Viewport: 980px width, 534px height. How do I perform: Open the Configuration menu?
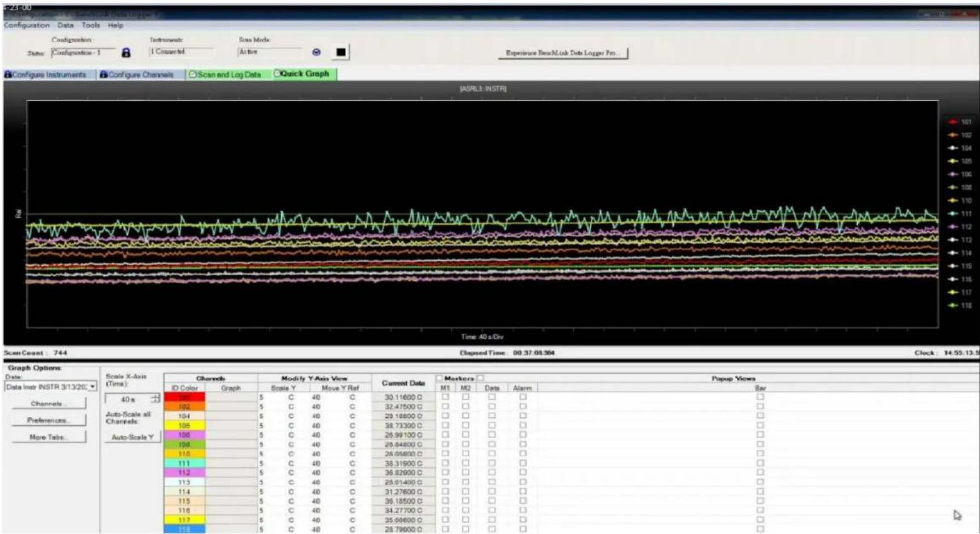tap(26, 25)
